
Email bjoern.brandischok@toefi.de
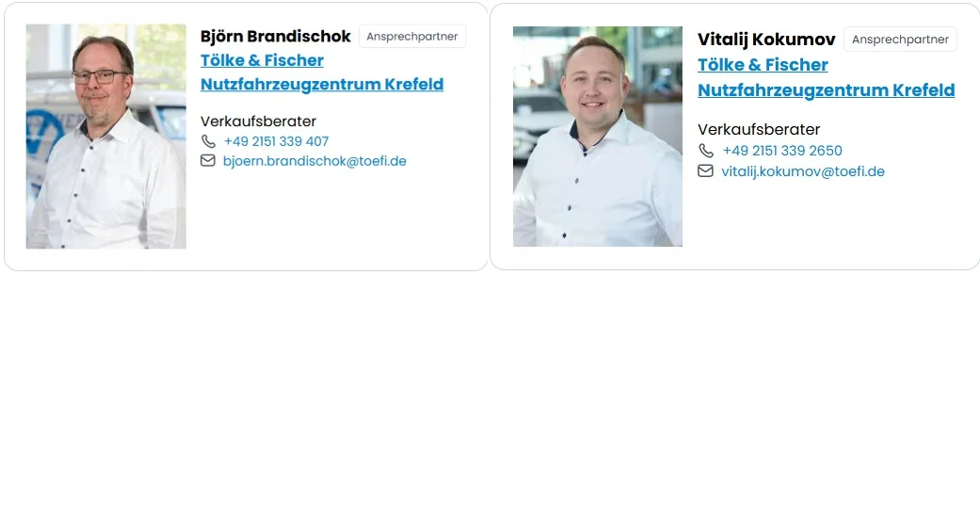(x=314, y=161)
